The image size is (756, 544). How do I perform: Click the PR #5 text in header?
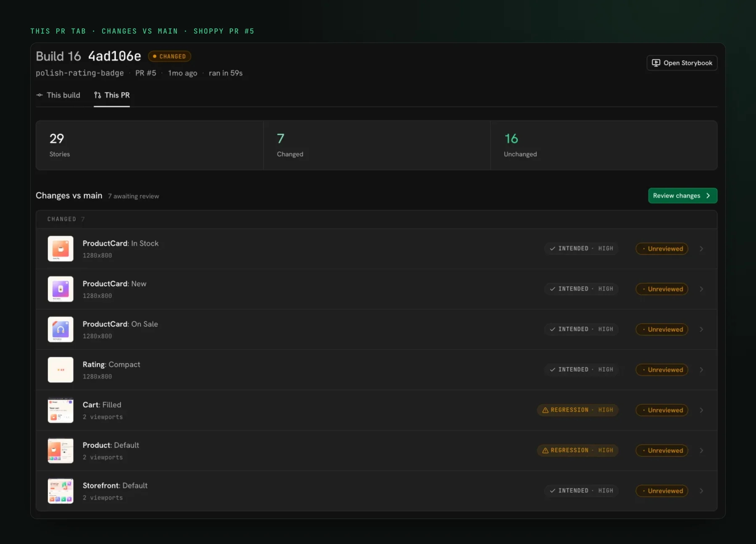146,73
